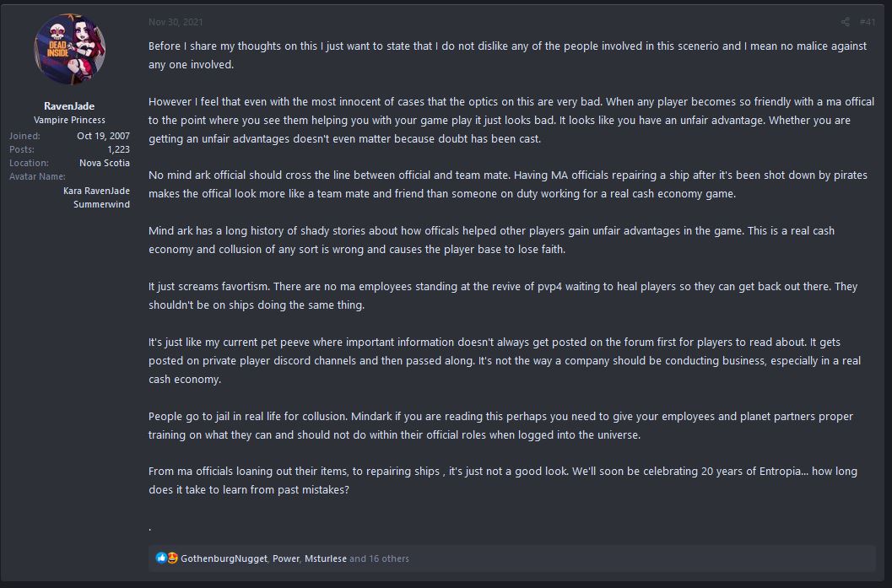Open GothenburgNugget's profile from the reactions
This screenshot has width=892, height=588.
tap(224, 558)
